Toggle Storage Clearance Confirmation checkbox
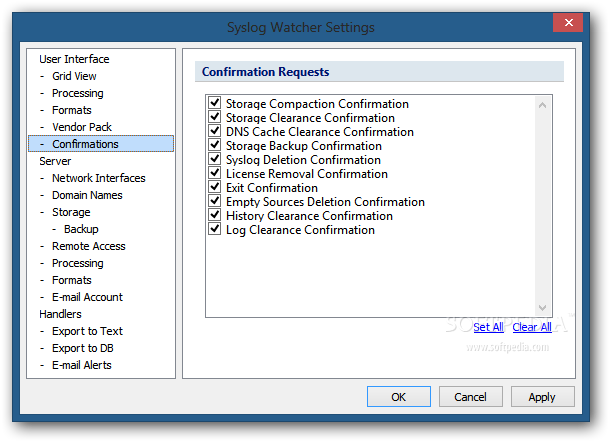Viewport: 610px width, 442px height. [x=214, y=117]
